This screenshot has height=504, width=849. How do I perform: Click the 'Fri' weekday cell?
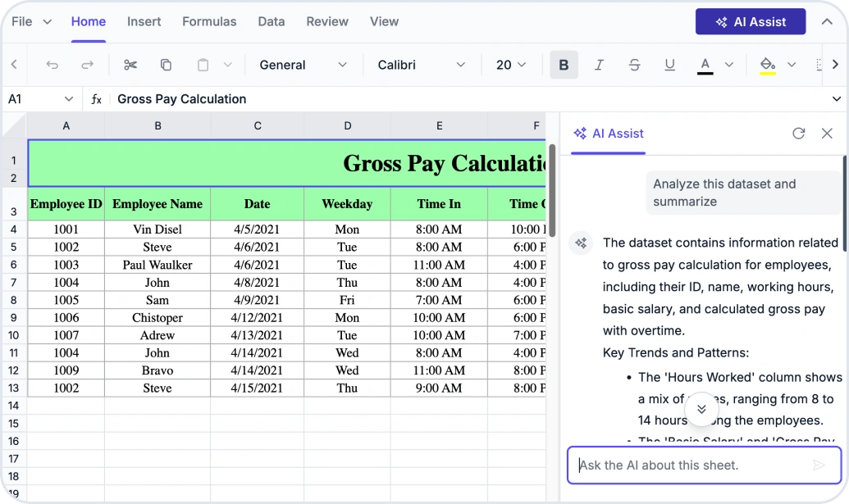click(x=347, y=300)
